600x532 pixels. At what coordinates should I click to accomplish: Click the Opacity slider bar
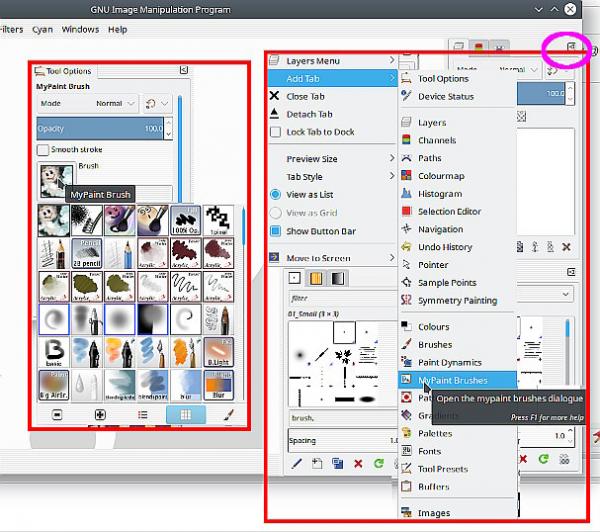[x=100, y=129]
